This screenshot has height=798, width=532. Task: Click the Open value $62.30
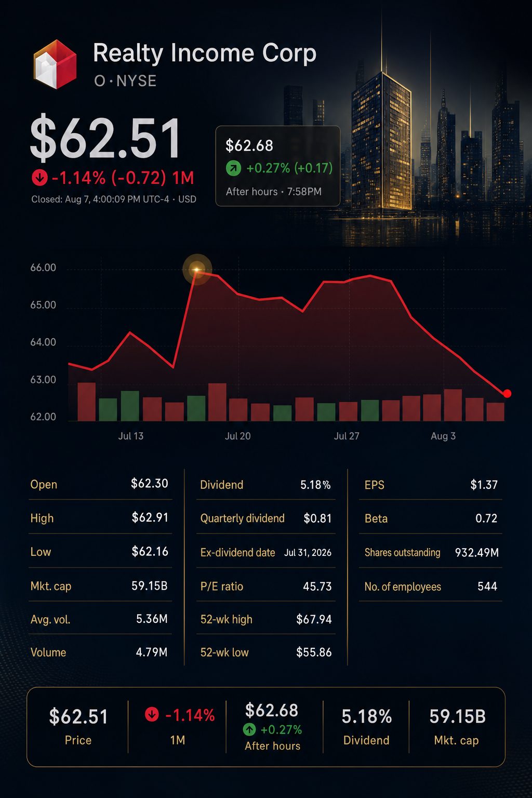pyautogui.click(x=150, y=484)
